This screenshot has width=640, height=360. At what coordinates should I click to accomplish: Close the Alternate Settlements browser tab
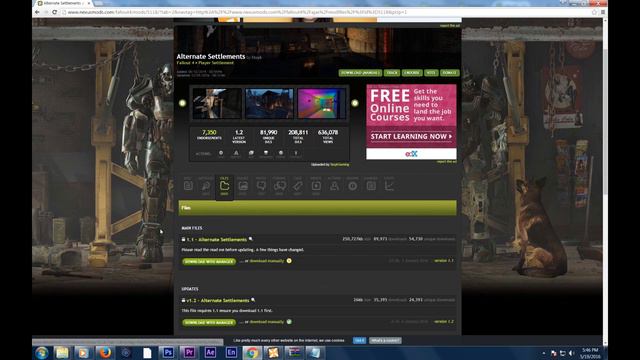pyautogui.click(x=89, y=3)
